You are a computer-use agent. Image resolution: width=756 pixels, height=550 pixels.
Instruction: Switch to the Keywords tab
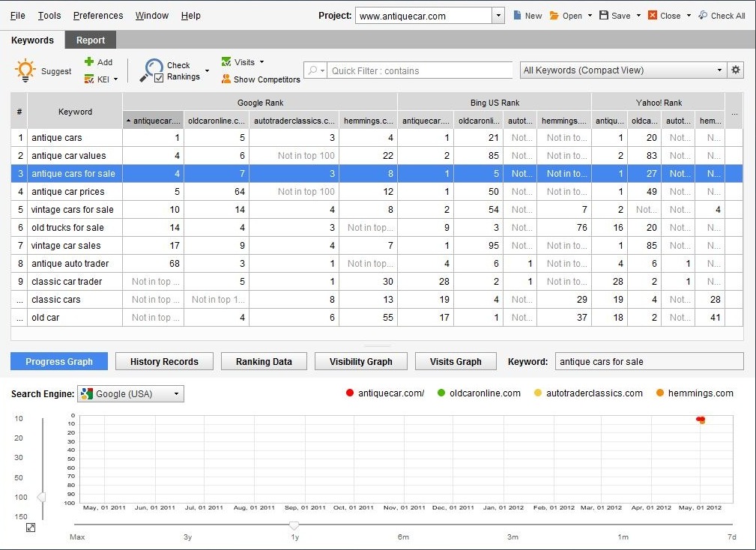32,40
